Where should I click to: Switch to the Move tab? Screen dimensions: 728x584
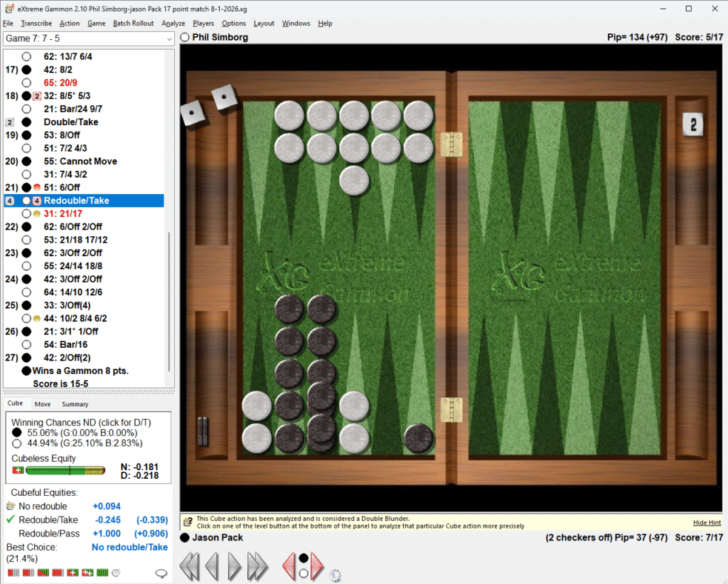[x=42, y=404]
